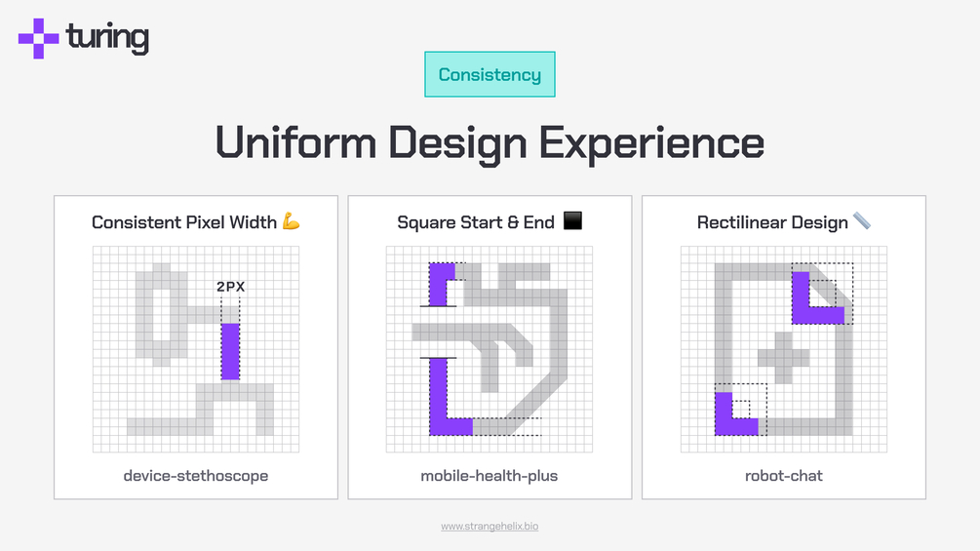The image size is (980, 551).
Task: Click the Turing purple plus logo
Action: point(39,39)
